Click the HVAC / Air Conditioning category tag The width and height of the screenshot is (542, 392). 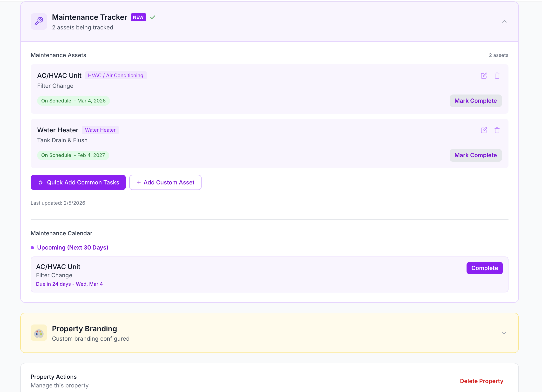coord(115,75)
